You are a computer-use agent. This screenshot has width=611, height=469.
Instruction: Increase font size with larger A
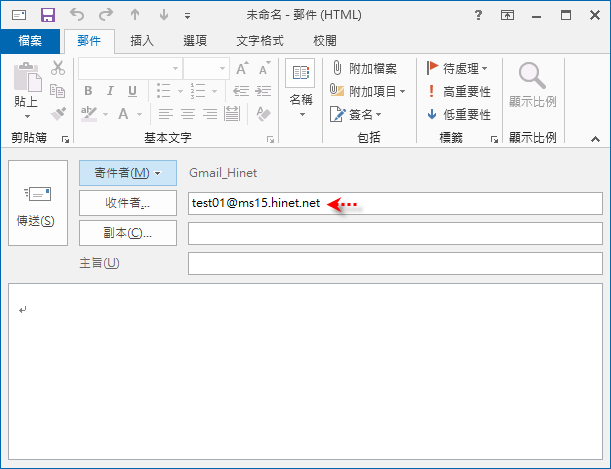click(242, 68)
